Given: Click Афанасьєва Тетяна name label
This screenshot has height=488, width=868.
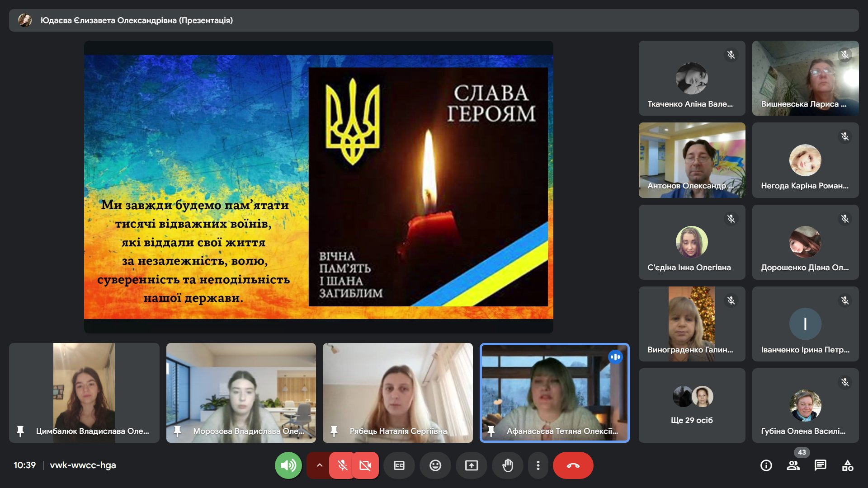Looking at the screenshot, I should (x=562, y=431).
